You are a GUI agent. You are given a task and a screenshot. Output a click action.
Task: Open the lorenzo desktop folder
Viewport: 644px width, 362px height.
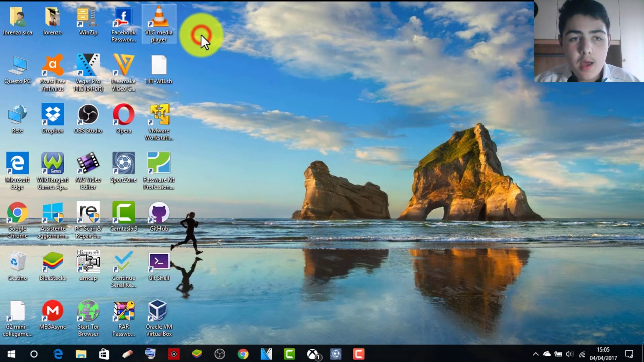[x=52, y=22]
